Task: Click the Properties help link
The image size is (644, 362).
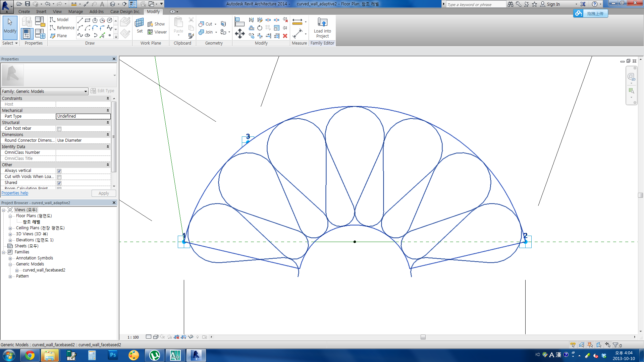Action: pos(15,193)
